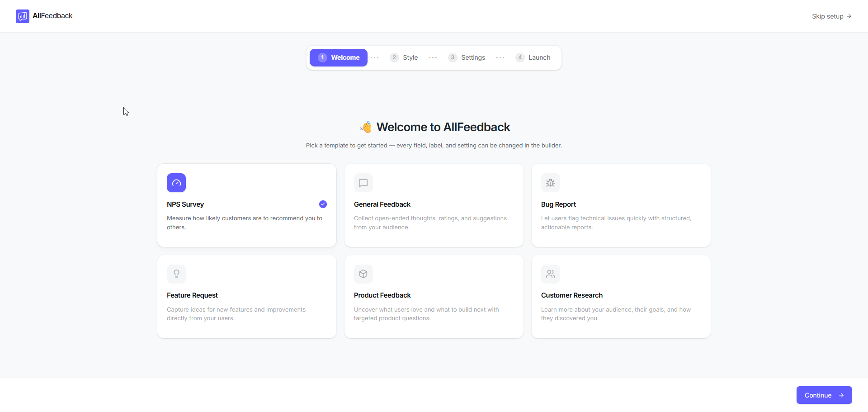Viewport: 868px width, 412px height.
Task: Click the waving hand emoji
Action: pos(366,127)
